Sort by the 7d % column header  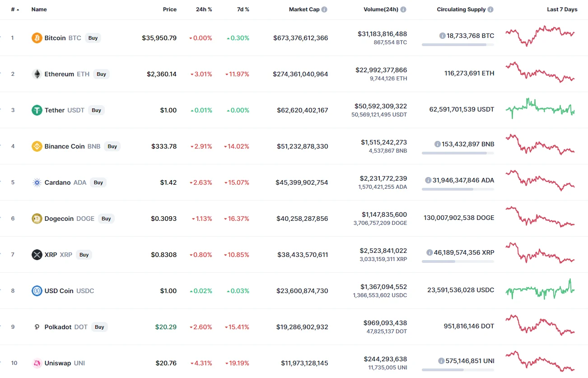(243, 9)
